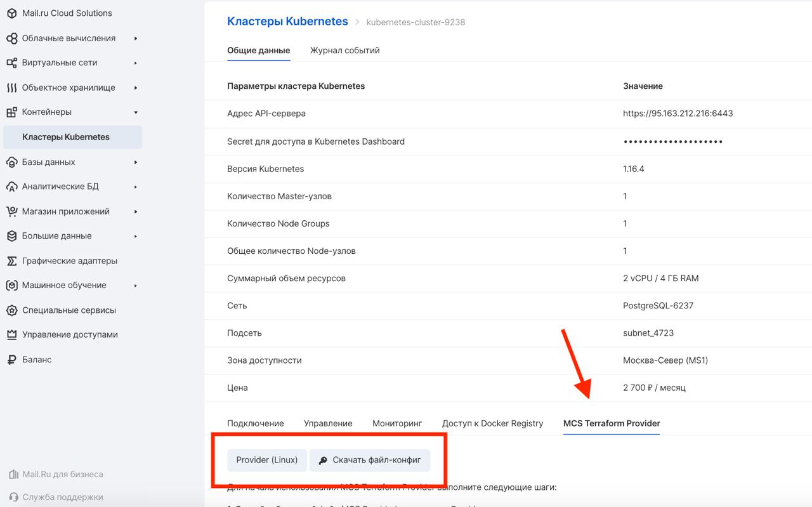Expand the Объектное хранилище submenu arrow
This screenshot has width=812, height=507.
click(136, 88)
